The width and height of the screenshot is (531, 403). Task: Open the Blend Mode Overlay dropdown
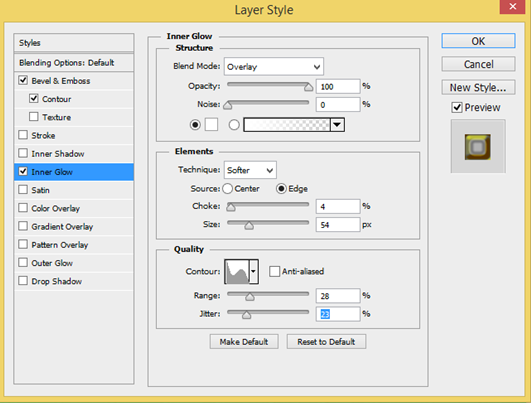point(274,66)
